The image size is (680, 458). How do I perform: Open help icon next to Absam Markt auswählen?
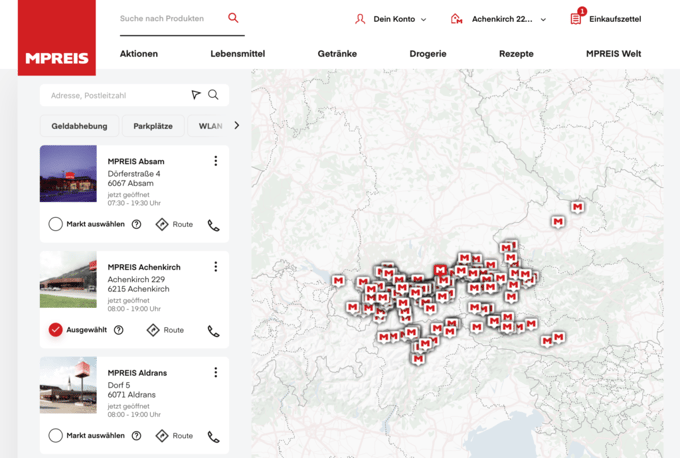click(137, 224)
